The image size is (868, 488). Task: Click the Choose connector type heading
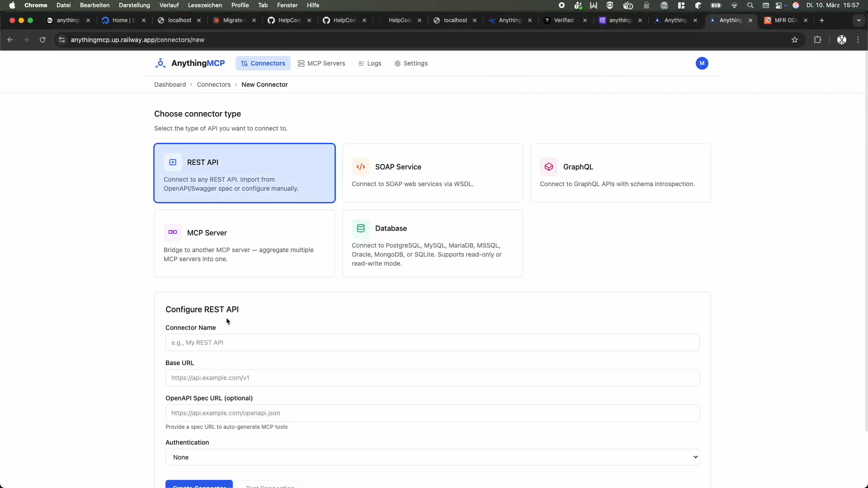pos(198,114)
